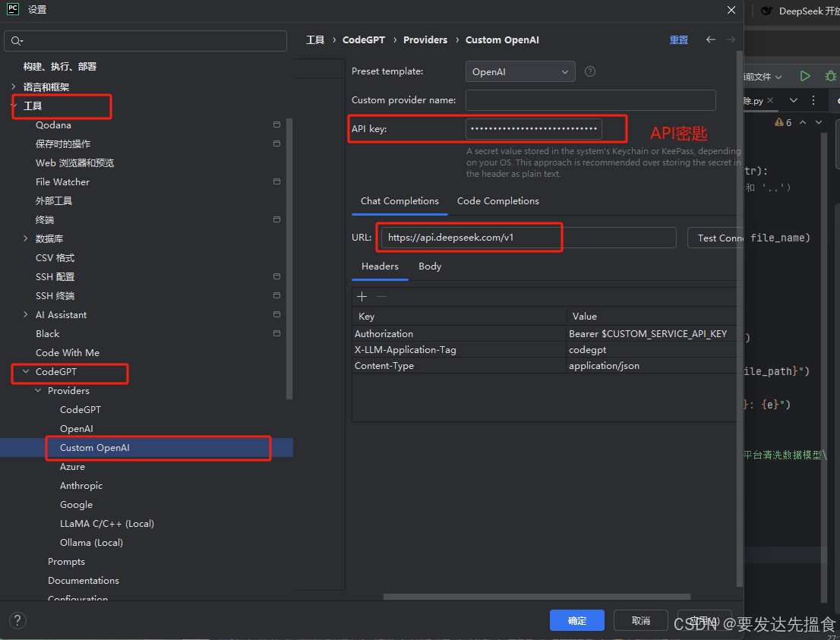Click the project-level marker beside File Watcher
This screenshot has width=840, height=640.
[276, 181]
